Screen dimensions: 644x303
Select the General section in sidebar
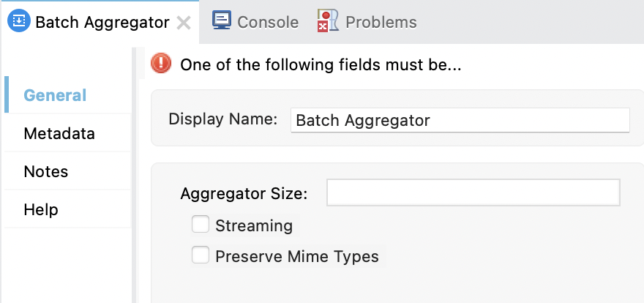55,95
